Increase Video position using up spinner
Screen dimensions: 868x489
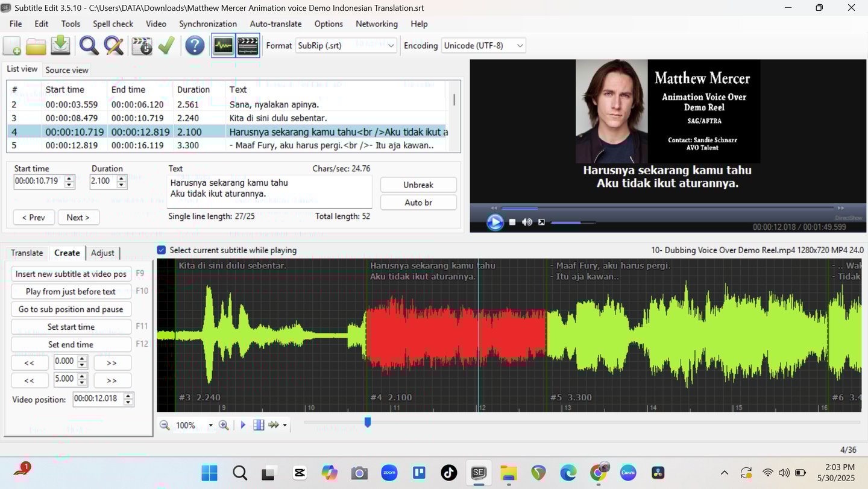(x=128, y=396)
